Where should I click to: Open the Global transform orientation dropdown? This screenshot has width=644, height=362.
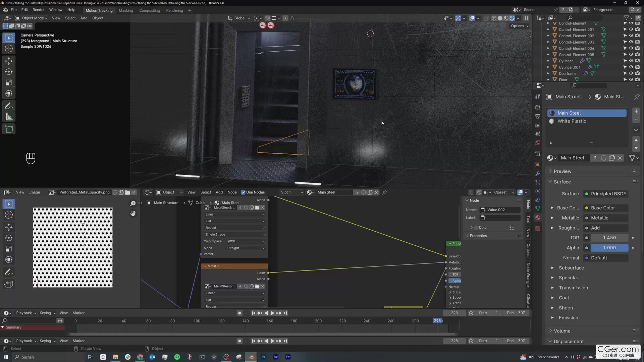pyautogui.click(x=239, y=18)
